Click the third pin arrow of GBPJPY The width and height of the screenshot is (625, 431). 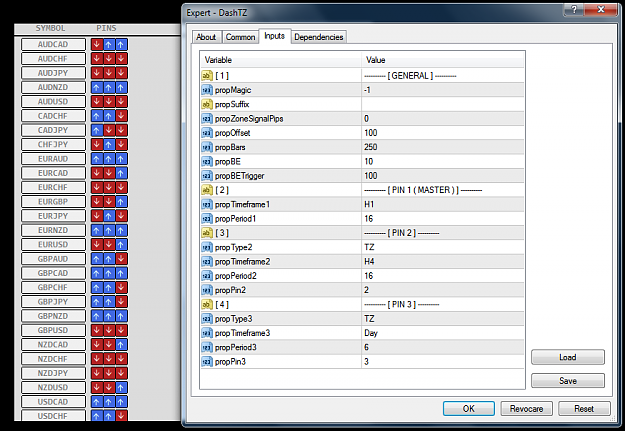[122, 302]
